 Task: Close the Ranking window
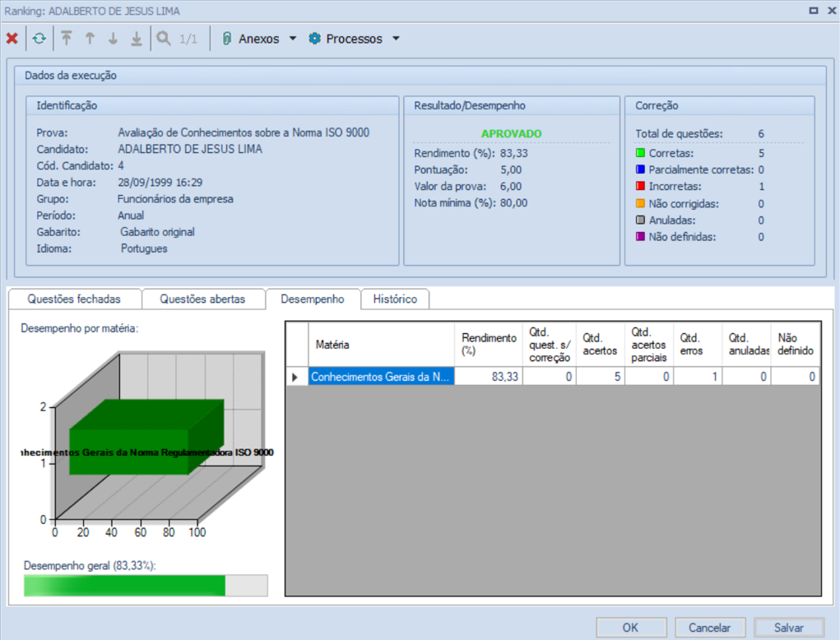pyautogui.click(x=832, y=10)
